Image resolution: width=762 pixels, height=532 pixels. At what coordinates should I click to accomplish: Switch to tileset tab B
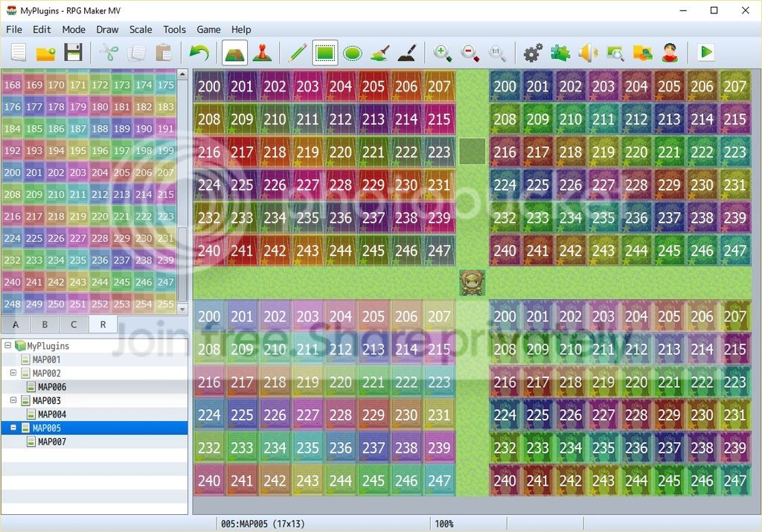click(45, 324)
